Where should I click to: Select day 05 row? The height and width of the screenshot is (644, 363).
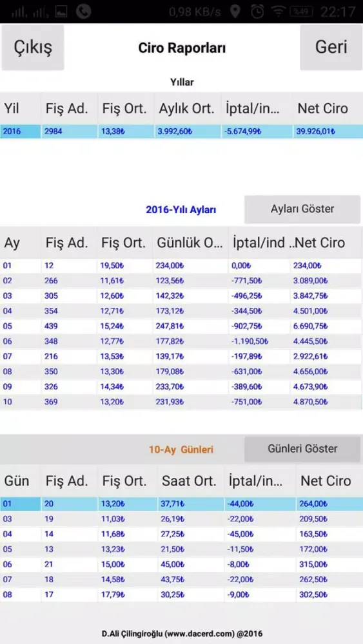coord(181,549)
